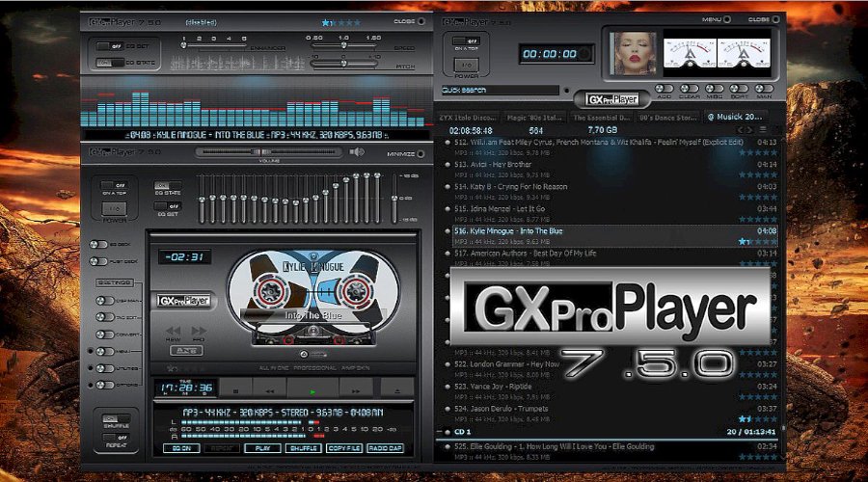Click the GXProPlayer logo in main deck
Image resolution: width=868 pixels, height=482 pixels.
click(184, 301)
